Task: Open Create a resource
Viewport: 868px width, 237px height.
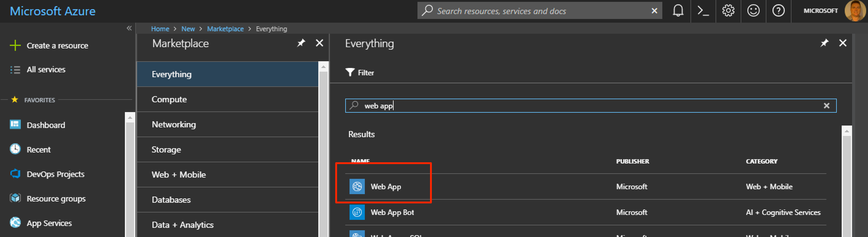Action: [x=57, y=46]
